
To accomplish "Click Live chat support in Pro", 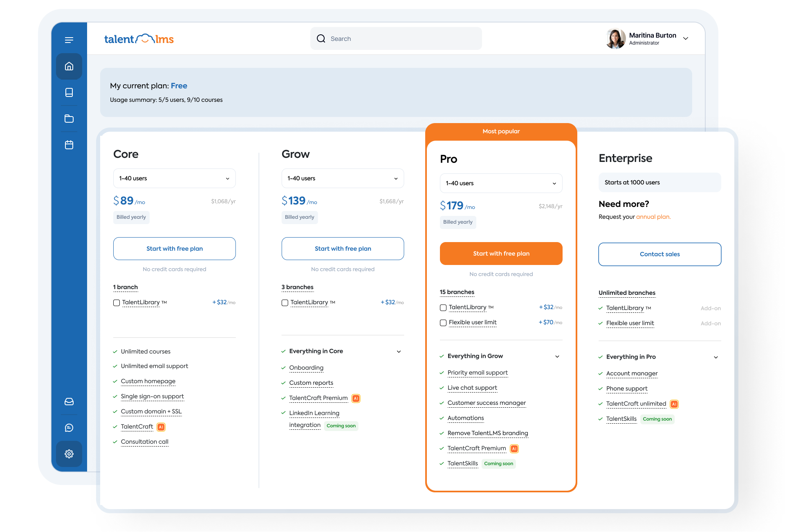I will pos(472,388).
